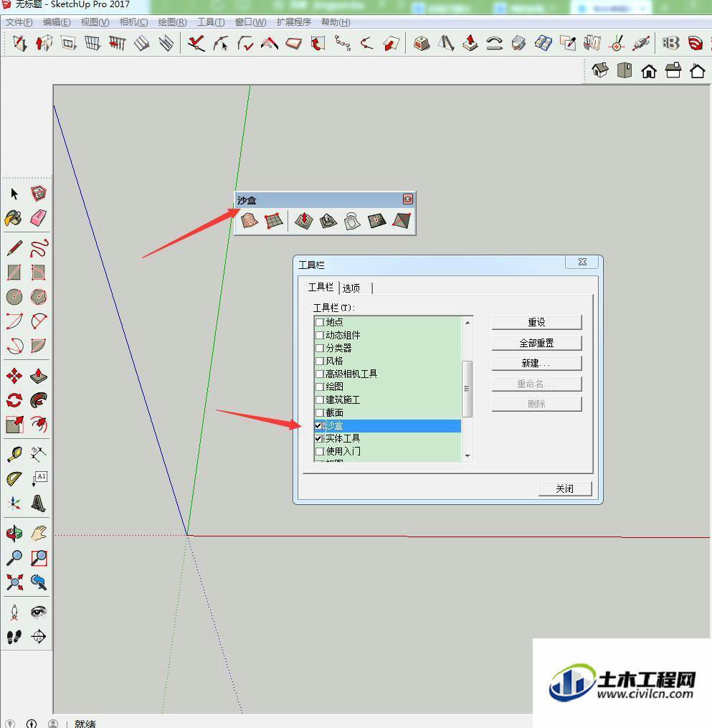The height and width of the screenshot is (728, 712).
Task: Choose the Rotate tool with circular red arrows
Action: (14, 400)
